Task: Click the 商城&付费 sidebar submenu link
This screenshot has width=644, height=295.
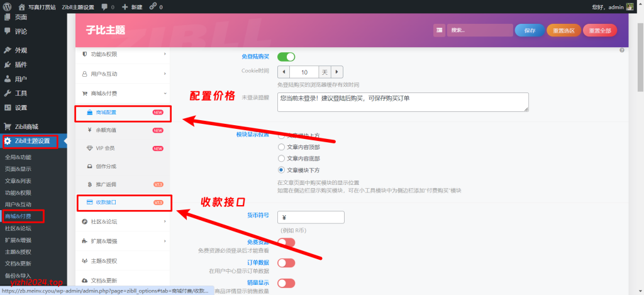Action: pos(18,216)
